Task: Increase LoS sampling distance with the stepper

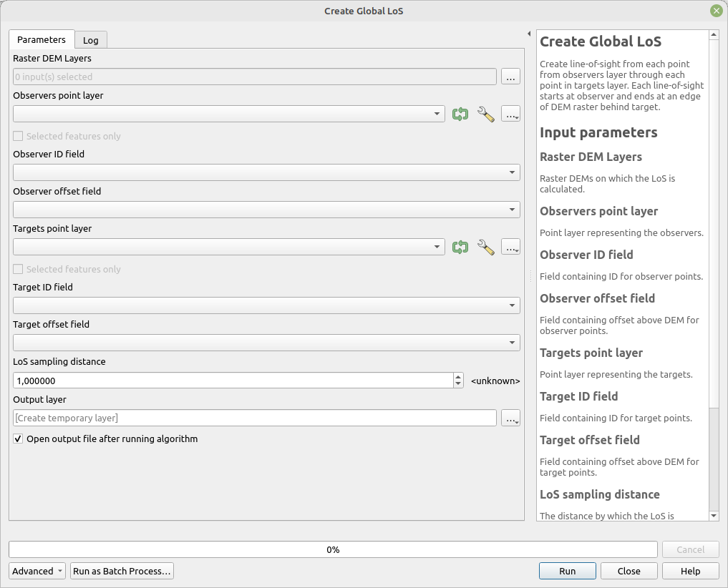Action: (457, 377)
